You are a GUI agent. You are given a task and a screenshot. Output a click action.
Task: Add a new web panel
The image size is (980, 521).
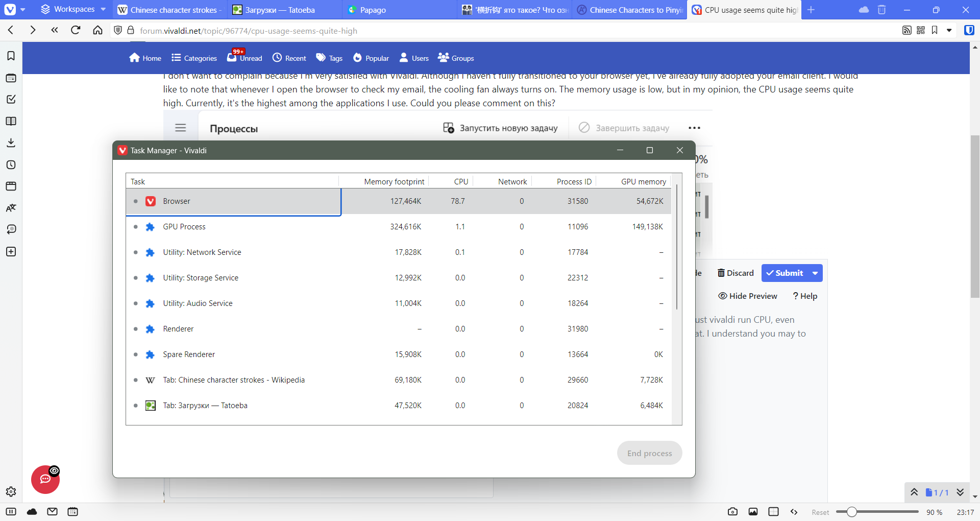pos(11,251)
